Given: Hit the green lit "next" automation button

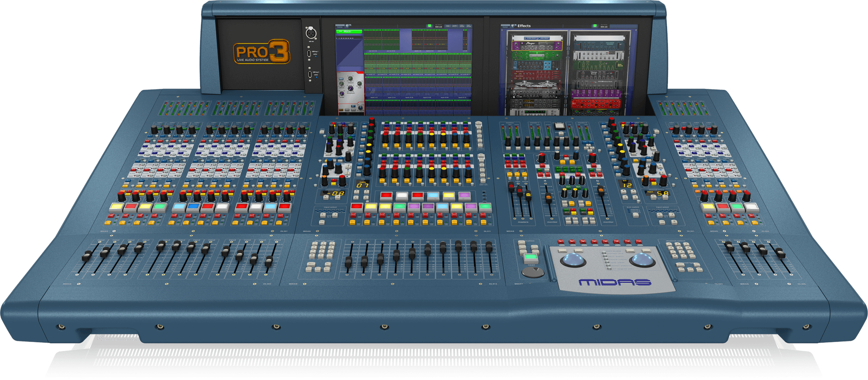Looking at the screenshot, I should (530, 258).
